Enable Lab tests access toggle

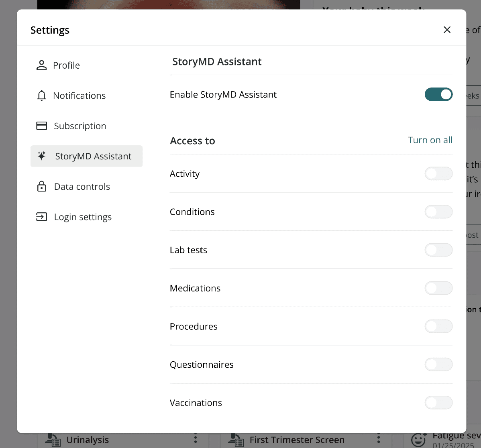(438, 250)
